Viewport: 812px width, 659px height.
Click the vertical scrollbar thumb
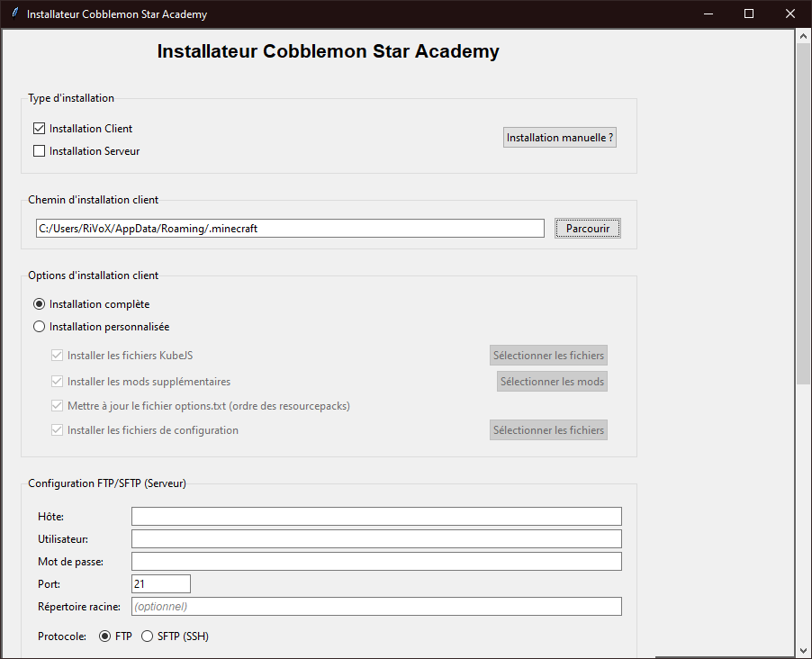tap(803, 214)
